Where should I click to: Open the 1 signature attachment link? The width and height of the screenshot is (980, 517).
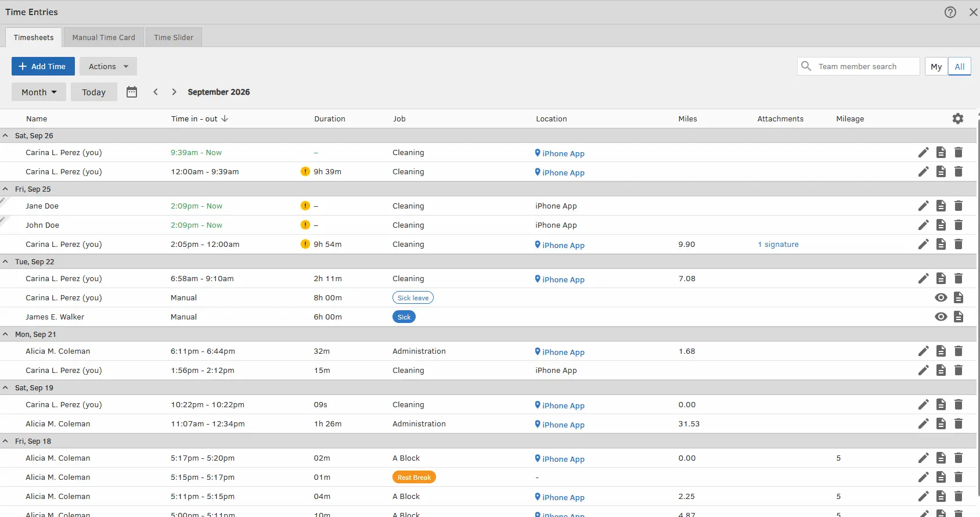778,244
